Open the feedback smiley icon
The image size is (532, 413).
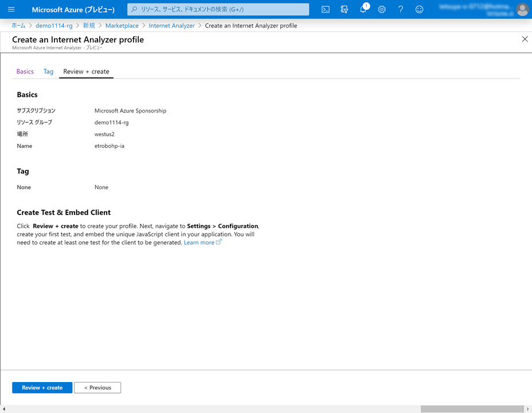pos(420,10)
